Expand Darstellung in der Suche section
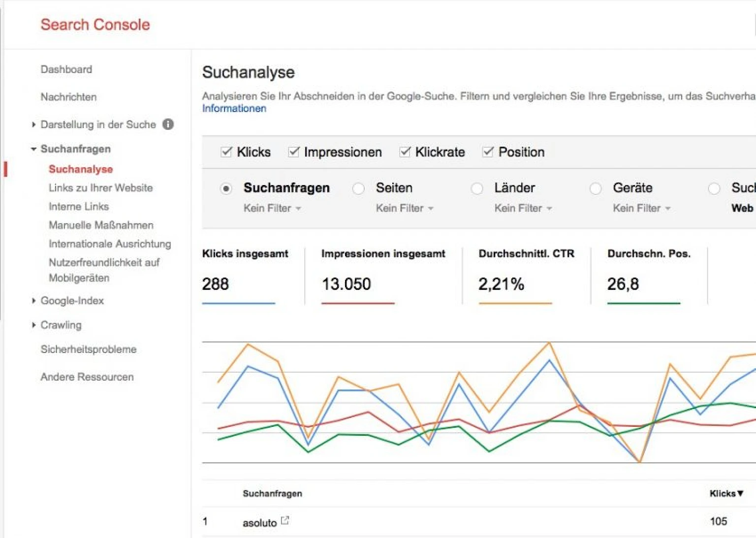Image resolution: width=756 pixels, height=538 pixels. (33, 125)
